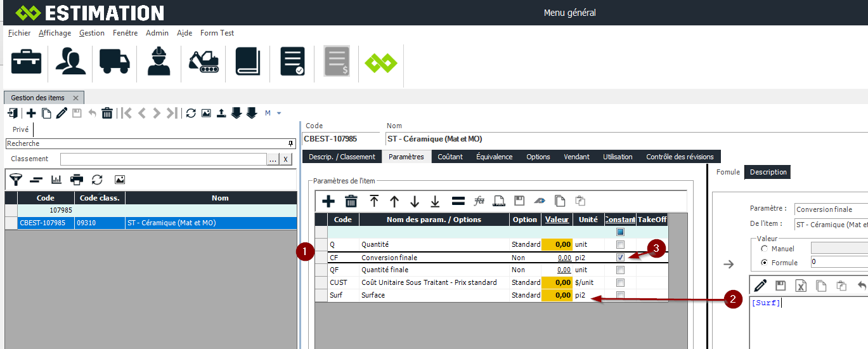Open the Paramètre combo box
The height and width of the screenshot is (349, 868).
831,209
